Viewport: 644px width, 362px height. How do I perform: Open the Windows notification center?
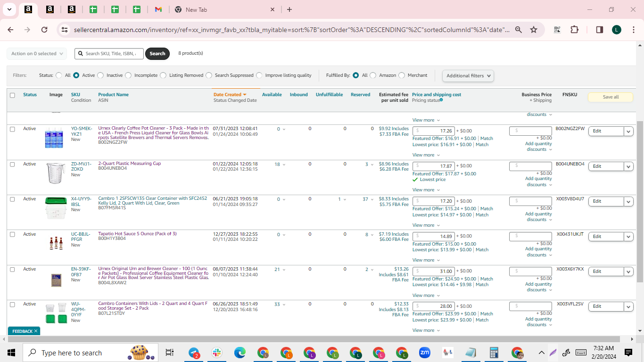pos(628,353)
